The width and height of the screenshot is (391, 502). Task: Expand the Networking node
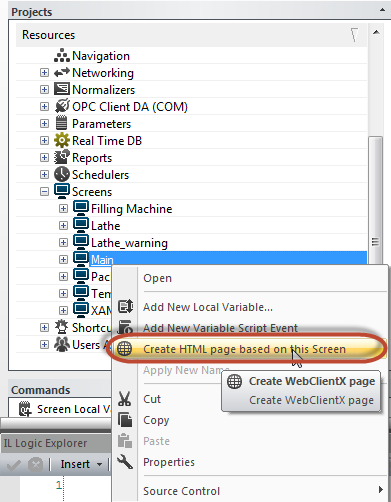coord(44,72)
